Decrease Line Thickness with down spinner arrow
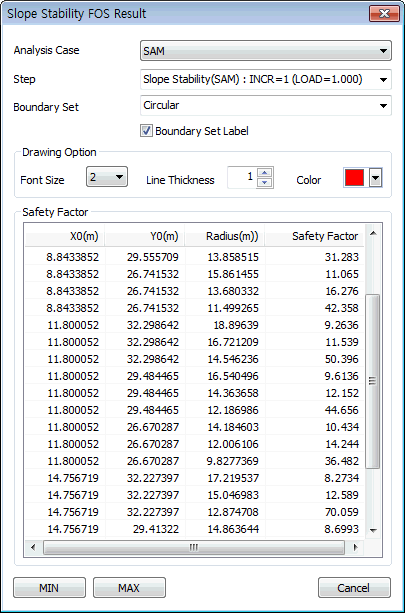Viewport: 405px width, 613px height. click(265, 183)
